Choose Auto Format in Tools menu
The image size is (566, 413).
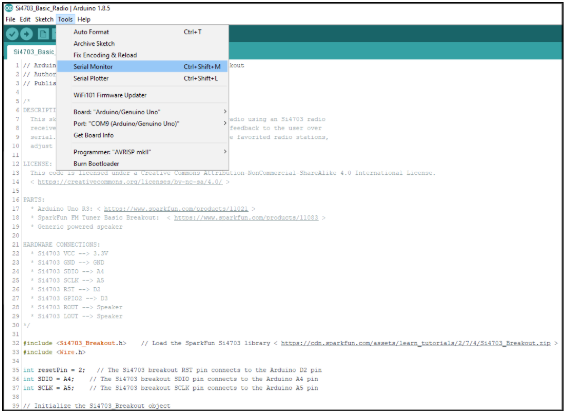(143, 32)
